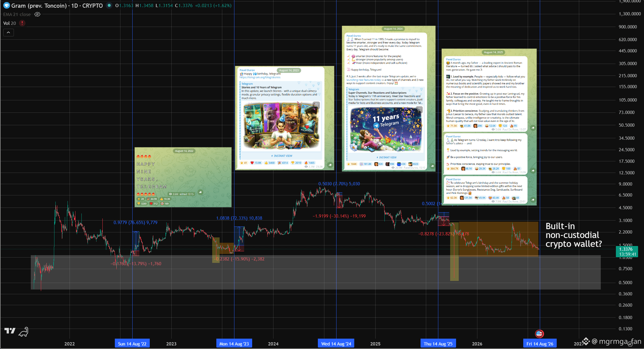The image size is (644, 349).
Task: Select the Thu 14 Aug '25 date marker
Action: 438,344
